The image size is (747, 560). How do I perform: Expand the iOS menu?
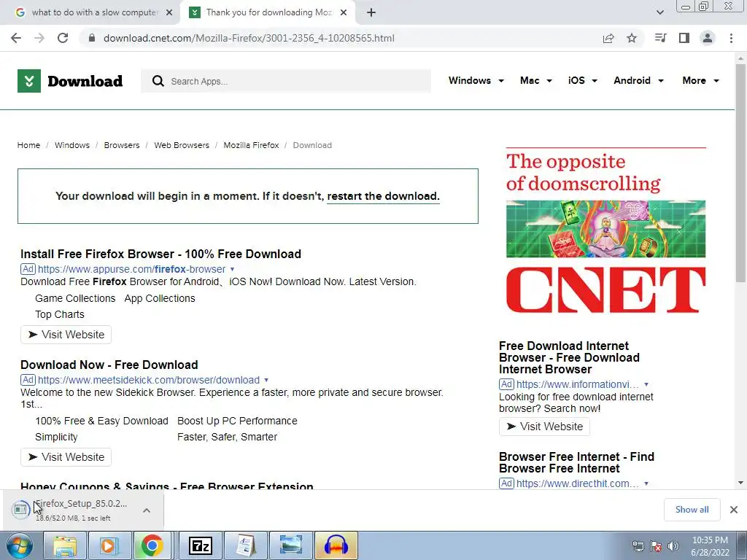582,80
